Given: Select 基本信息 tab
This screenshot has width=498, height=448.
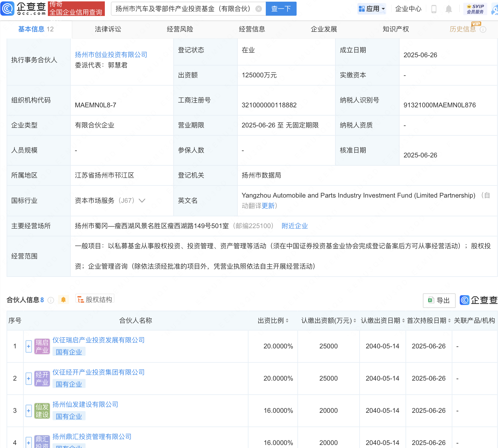Looking at the screenshot, I should [36, 29].
